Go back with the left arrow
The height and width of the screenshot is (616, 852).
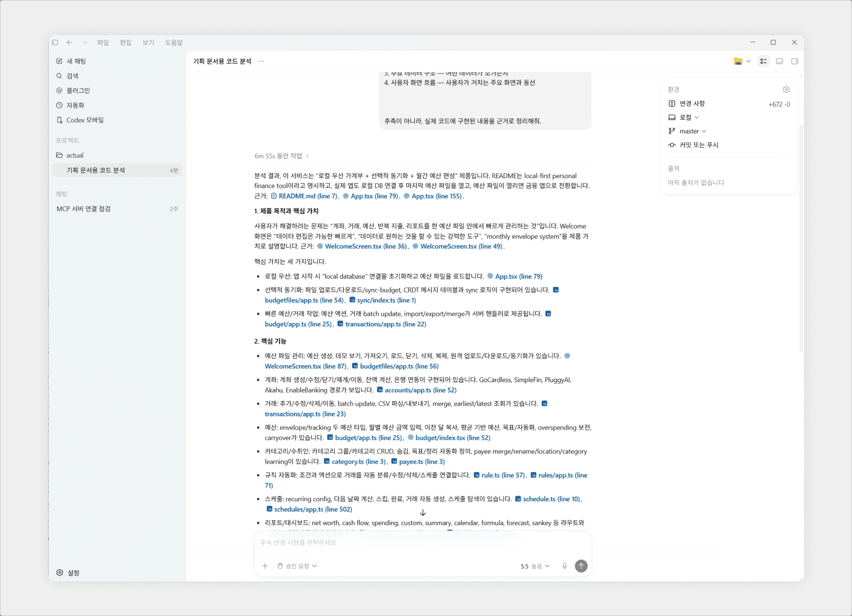point(70,42)
